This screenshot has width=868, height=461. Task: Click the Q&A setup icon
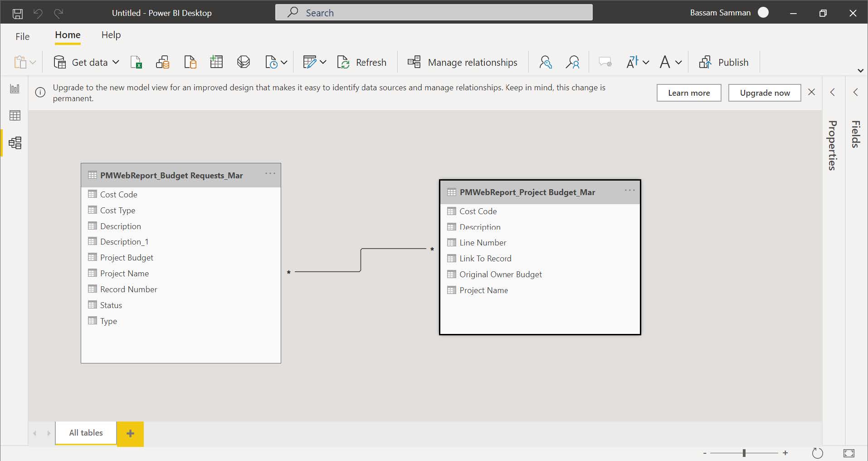[x=605, y=62]
